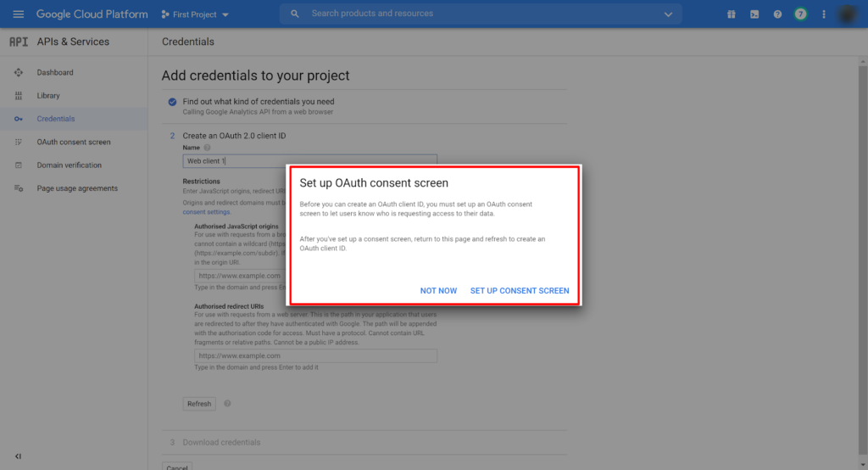The image size is (868, 470).
Task: Collapse the sidebar with bottom arrow
Action: click(x=18, y=456)
